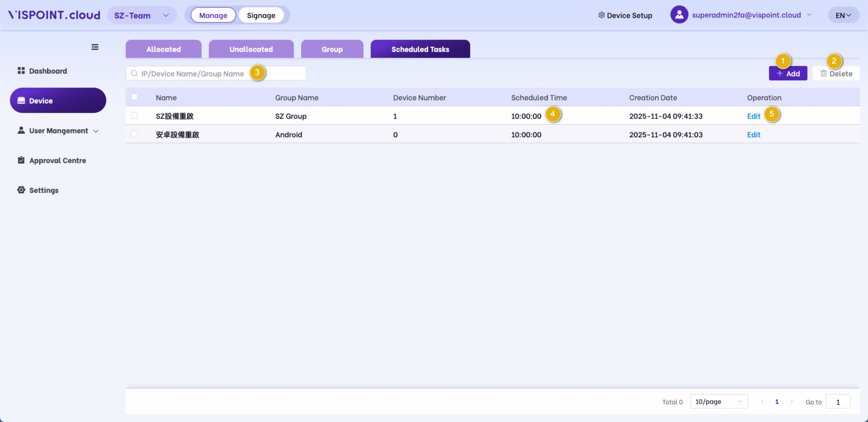Screen dimensions: 868x422
Task: Click the search magnifier icon
Action: click(134, 73)
